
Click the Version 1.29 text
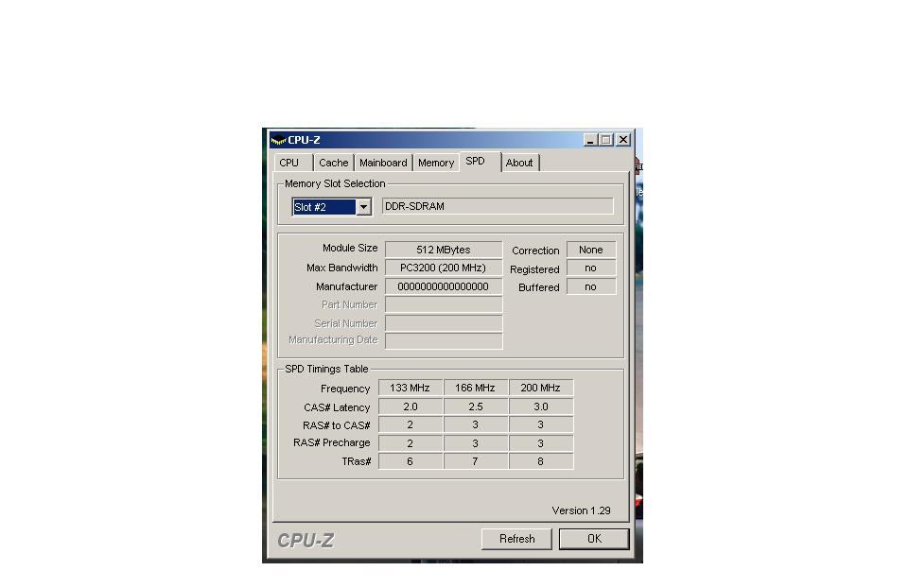pos(581,510)
